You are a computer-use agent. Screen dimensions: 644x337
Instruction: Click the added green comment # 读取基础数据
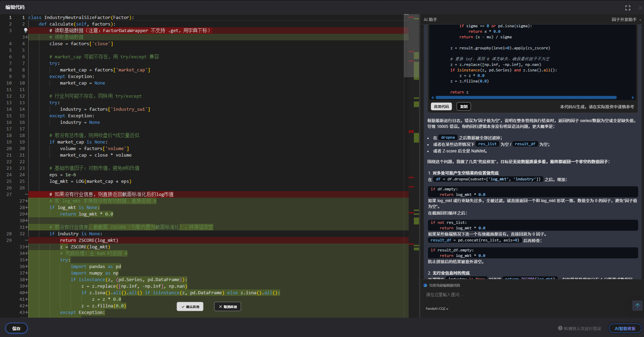point(67,37)
